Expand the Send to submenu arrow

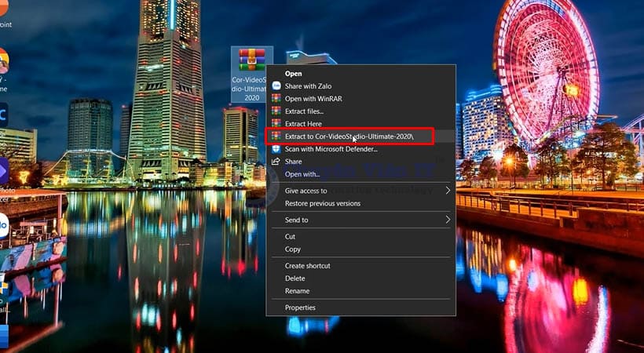(x=448, y=220)
